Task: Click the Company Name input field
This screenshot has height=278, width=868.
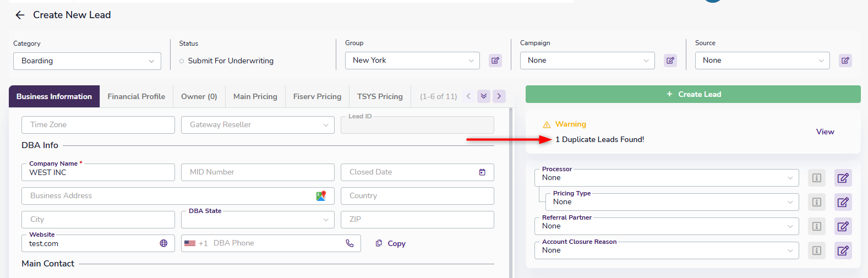Action: (x=98, y=173)
